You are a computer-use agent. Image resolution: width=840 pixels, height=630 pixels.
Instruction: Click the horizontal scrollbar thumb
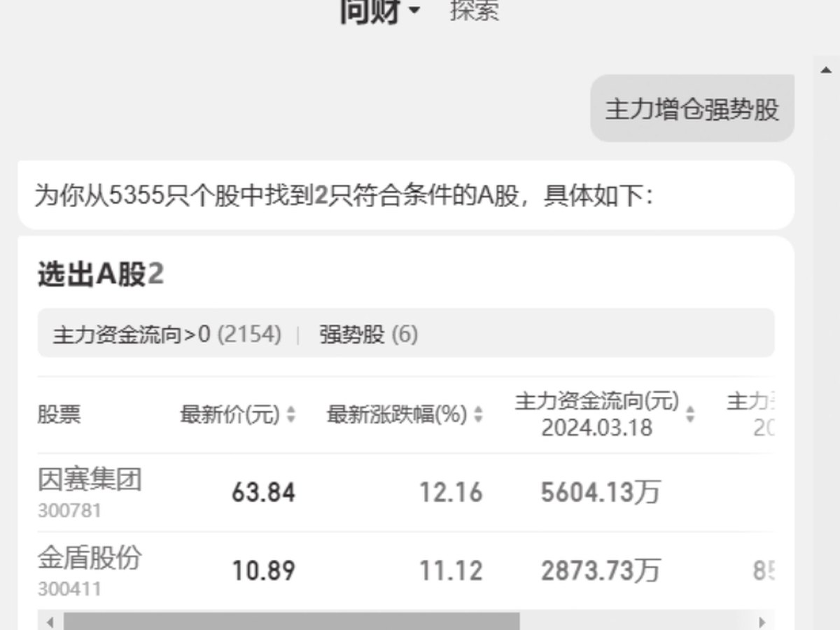coord(292,622)
